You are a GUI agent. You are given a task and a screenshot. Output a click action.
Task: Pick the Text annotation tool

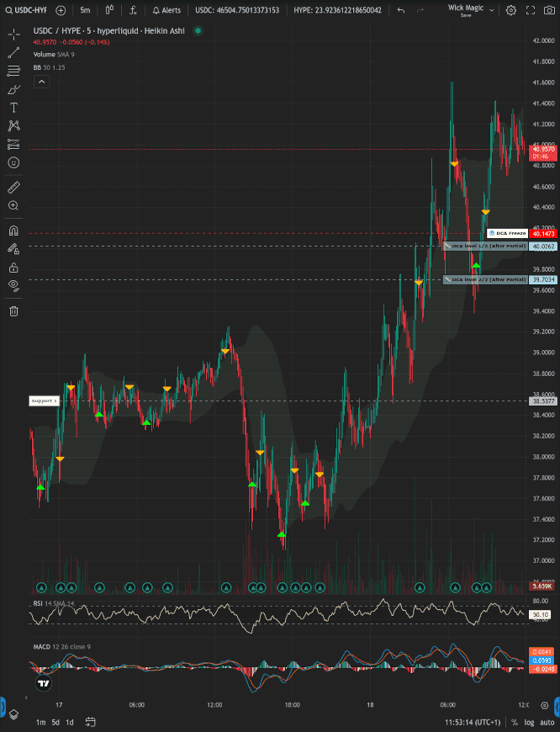pyautogui.click(x=13, y=108)
